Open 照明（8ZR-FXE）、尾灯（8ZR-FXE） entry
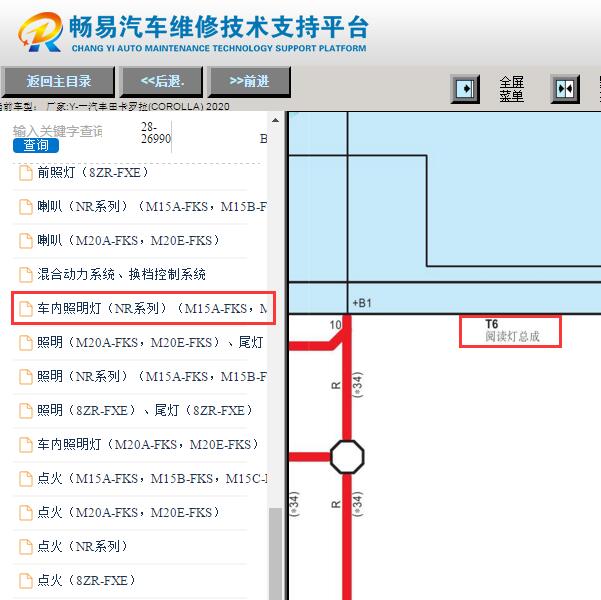This screenshot has width=601, height=600. coord(145,410)
